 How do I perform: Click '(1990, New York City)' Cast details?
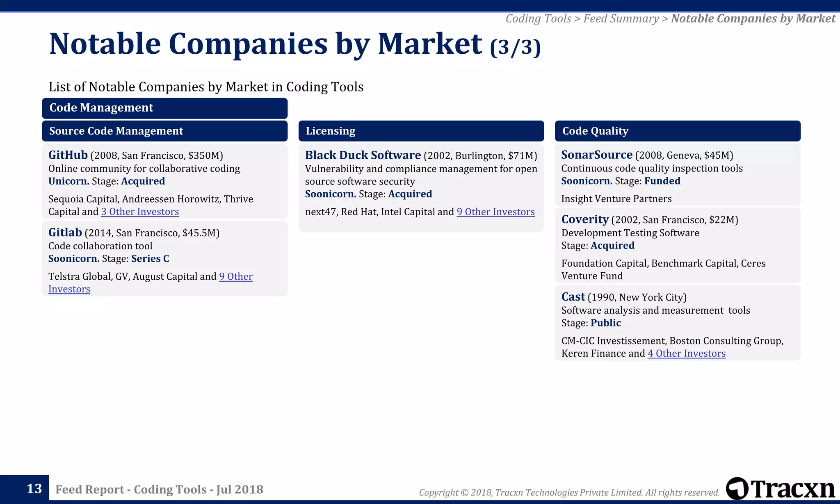tap(637, 298)
